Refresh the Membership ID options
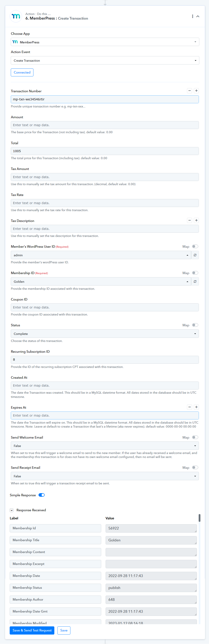The height and width of the screenshot is (644, 209). pos(195,282)
